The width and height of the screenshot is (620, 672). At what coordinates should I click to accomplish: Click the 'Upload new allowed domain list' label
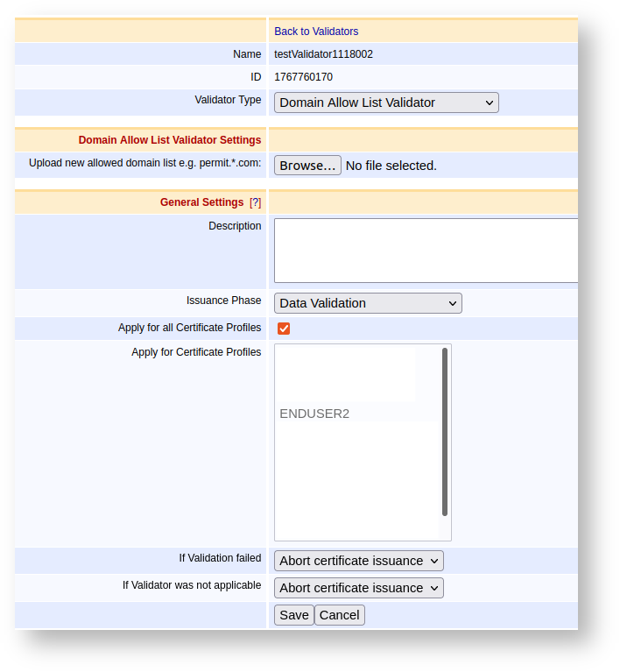144,163
